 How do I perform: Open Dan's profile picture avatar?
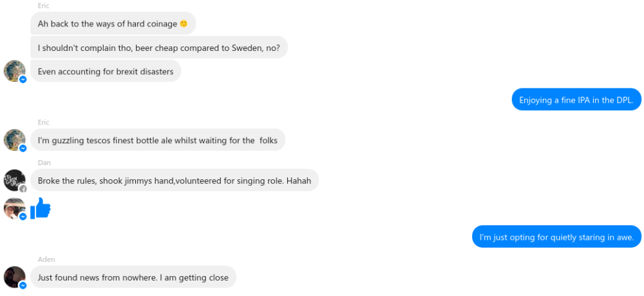click(x=14, y=181)
